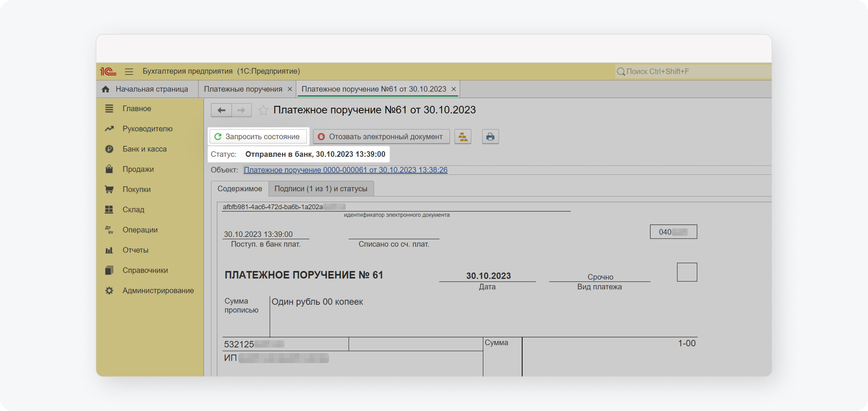Screen dimensions: 868x411
Task: Click Срочно payment type value
Action: coord(600,277)
